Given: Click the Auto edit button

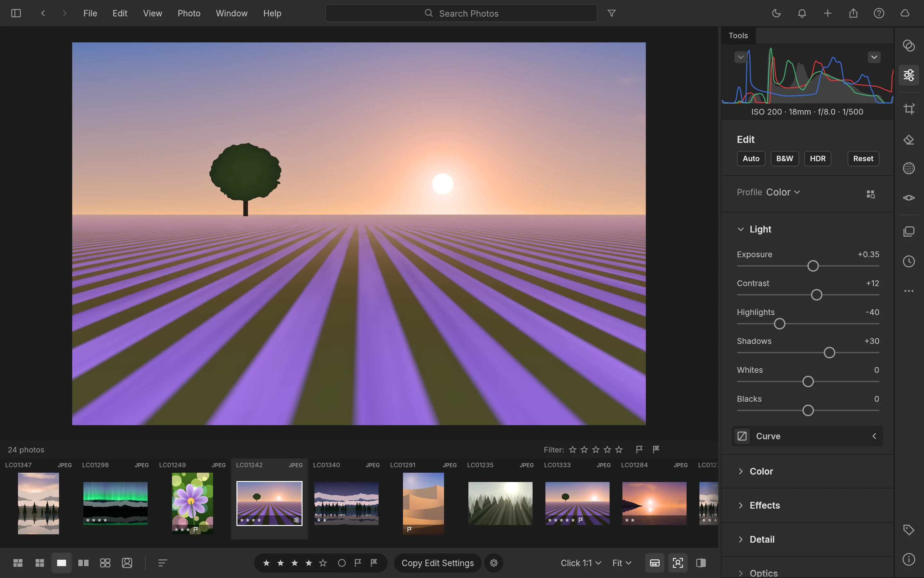Looking at the screenshot, I should point(751,159).
